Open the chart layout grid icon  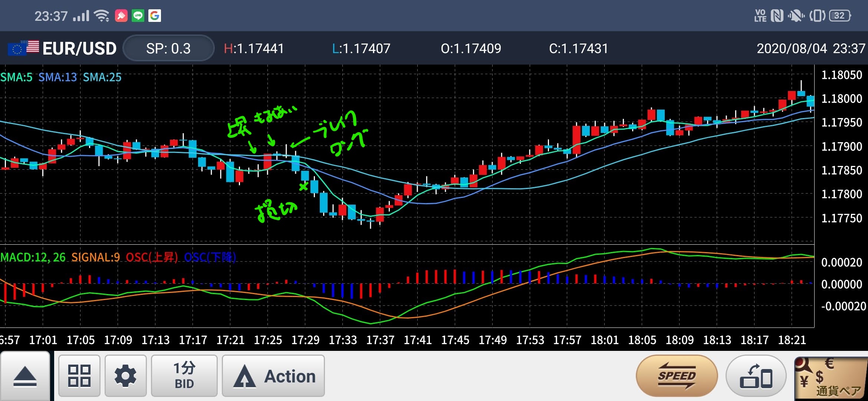point(79,376)
